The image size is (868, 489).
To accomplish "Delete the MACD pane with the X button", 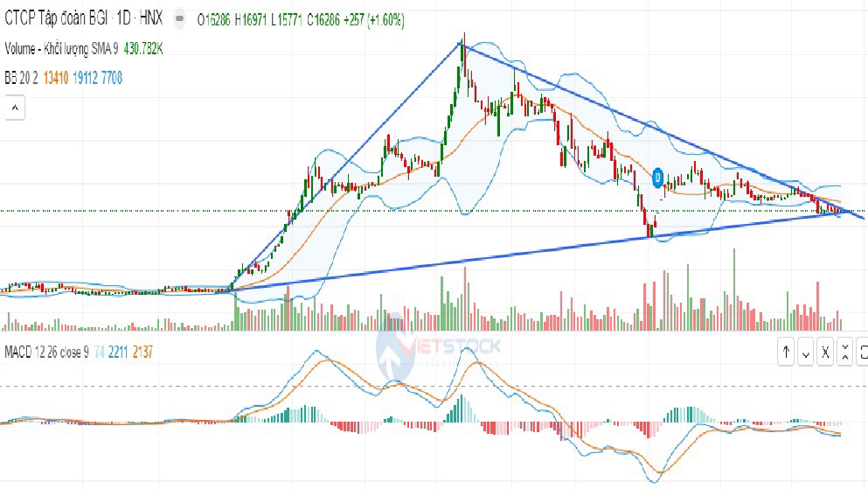I will [825, 352].
